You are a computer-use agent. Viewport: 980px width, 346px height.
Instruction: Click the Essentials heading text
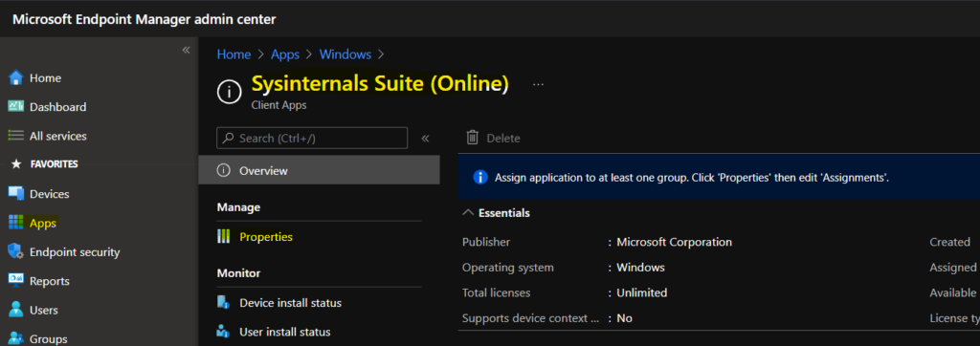coord(503,213)
